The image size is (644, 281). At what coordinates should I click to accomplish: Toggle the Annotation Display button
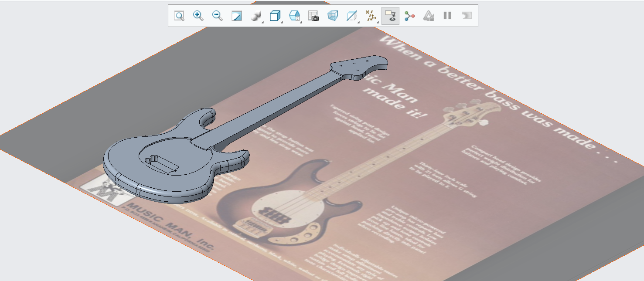pos(390,16)
